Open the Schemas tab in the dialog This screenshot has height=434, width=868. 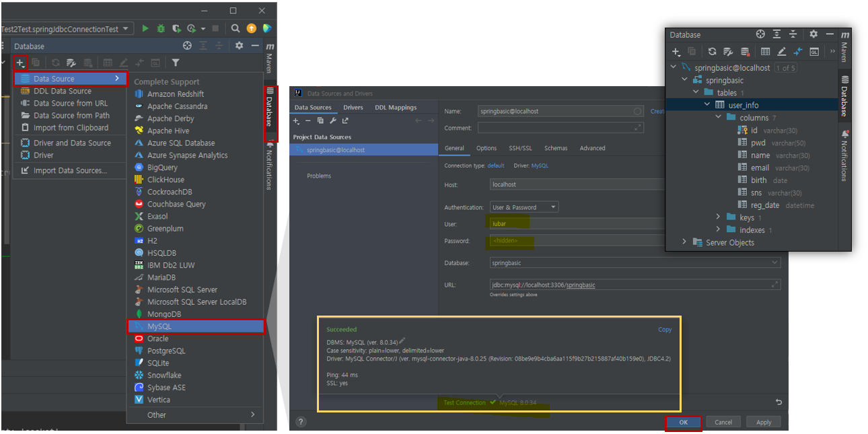coord(556,148)
